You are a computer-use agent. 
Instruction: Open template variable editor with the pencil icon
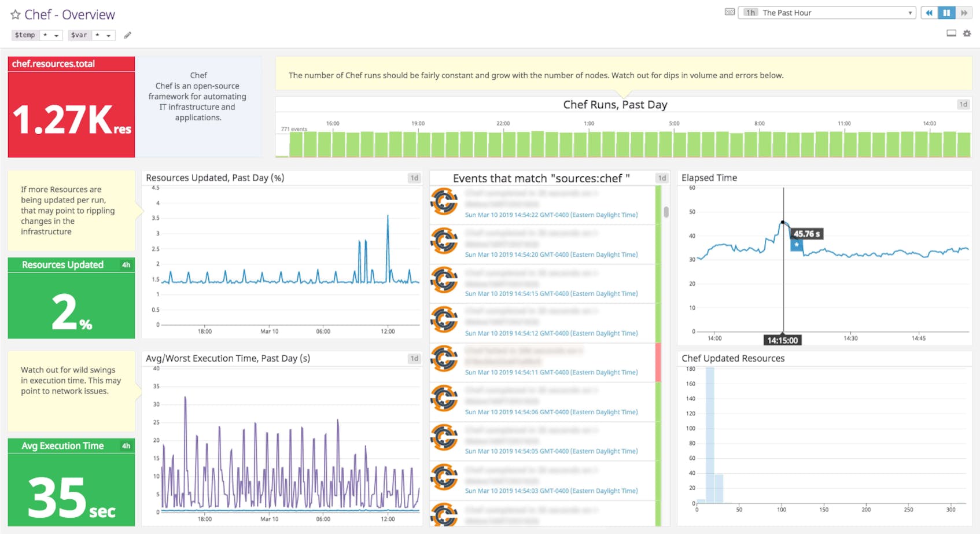(128, 35)
